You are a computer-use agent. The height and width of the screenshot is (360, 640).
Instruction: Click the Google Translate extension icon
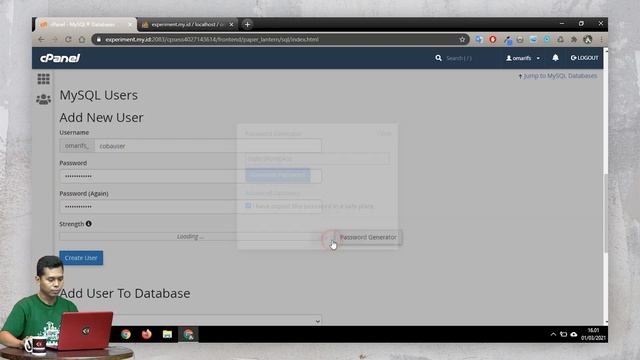click(479, 40)
